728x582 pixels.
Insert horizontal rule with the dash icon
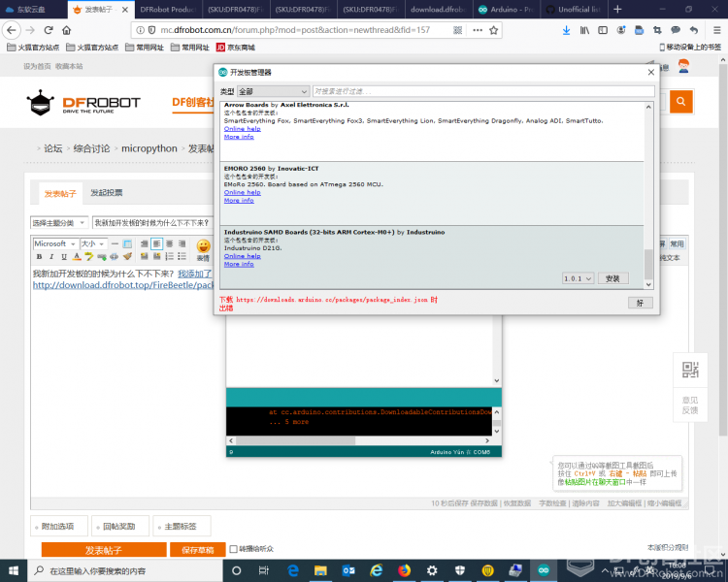click(115, 243)
